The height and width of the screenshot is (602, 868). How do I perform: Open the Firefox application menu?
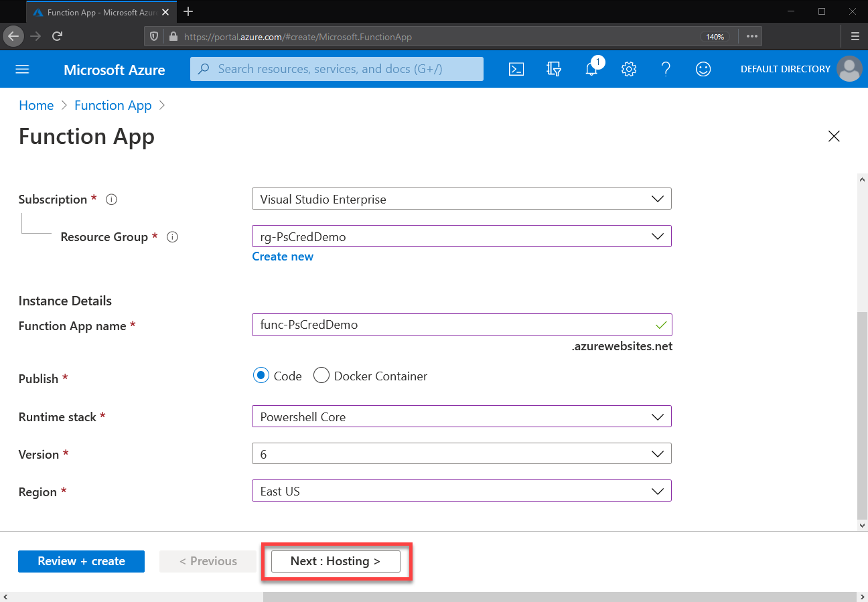(x=855, y=37)
